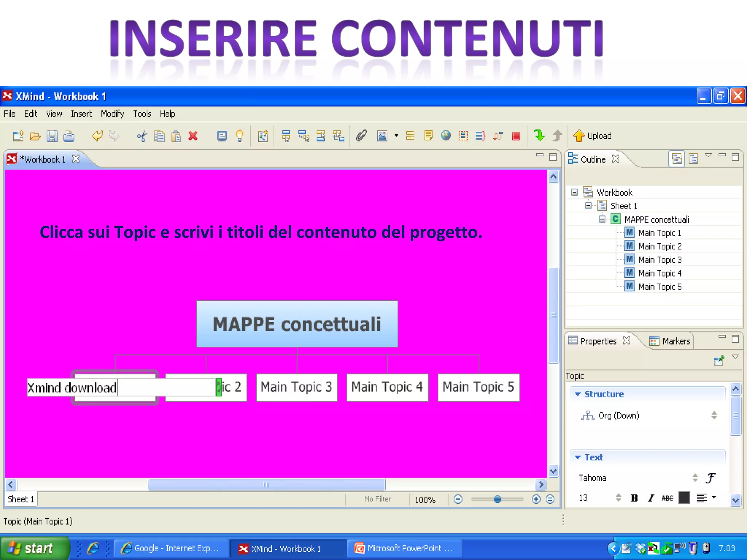Start brainstorming with the light bulb icon
Image resolution: width=747 pixels, height=560 pixels.
[x=239, y=136]
